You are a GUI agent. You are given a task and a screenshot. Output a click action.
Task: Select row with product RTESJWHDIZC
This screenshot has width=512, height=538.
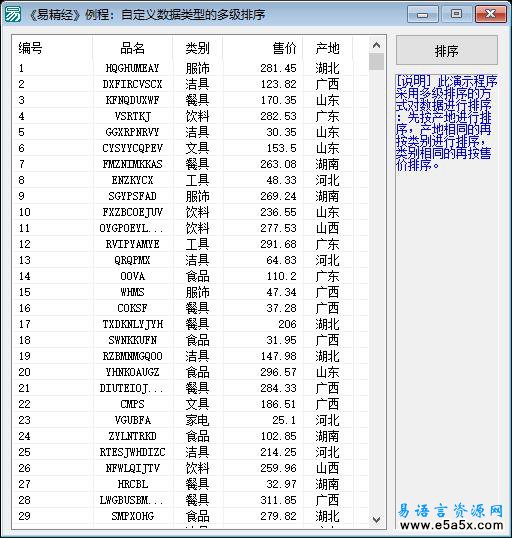pos(191,452)
